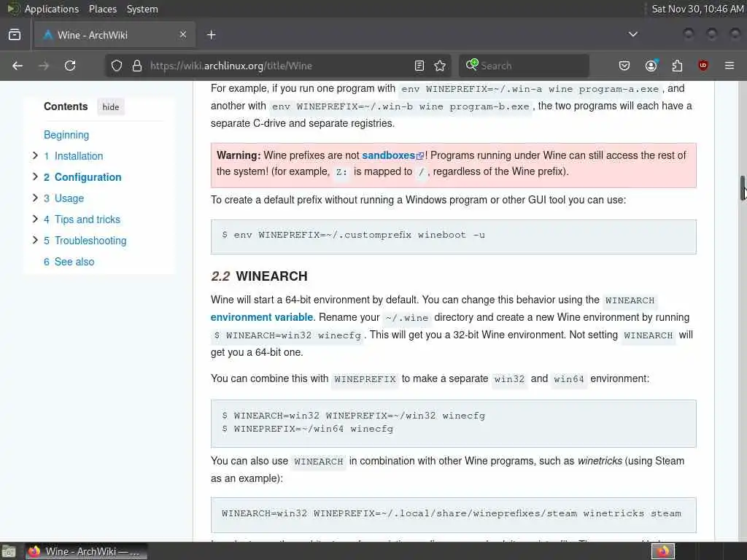This screenshot has width=747, height=560.
Task: Show desktop icon in bottom panel
Action: click(x=9, y=551)
